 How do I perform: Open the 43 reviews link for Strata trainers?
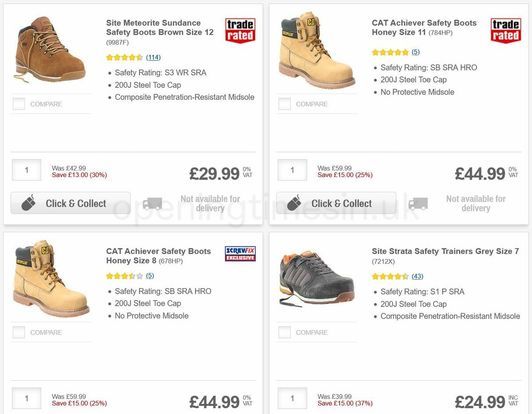[417, 277]
